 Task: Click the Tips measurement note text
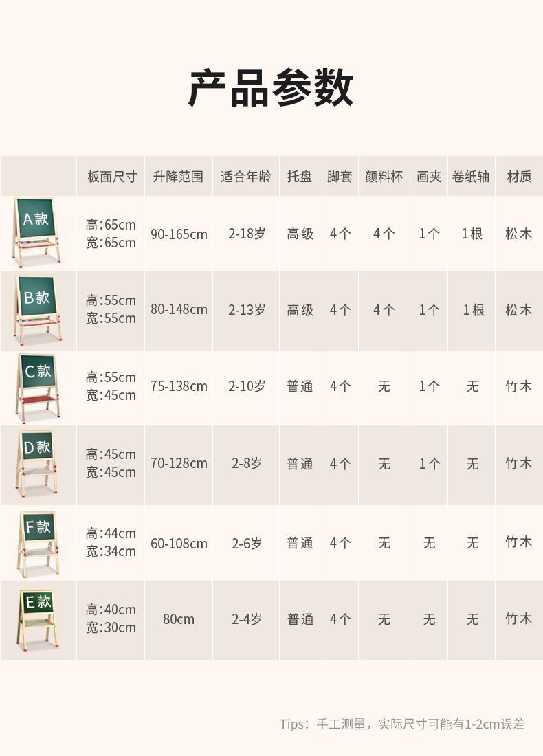401,724
